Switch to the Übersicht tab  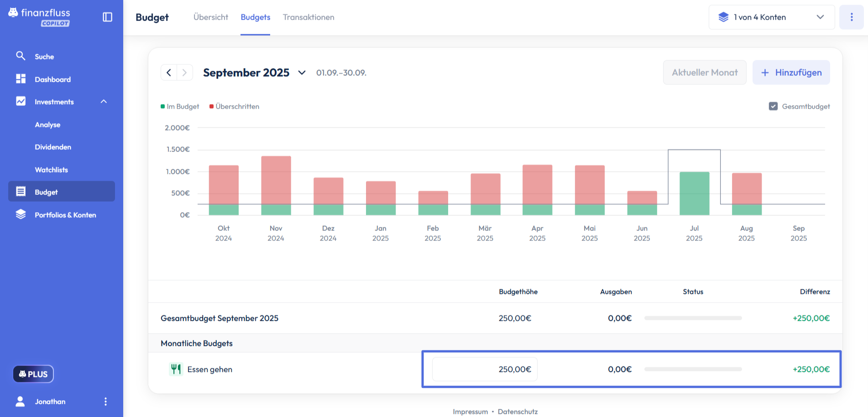(x=210, y=17)
